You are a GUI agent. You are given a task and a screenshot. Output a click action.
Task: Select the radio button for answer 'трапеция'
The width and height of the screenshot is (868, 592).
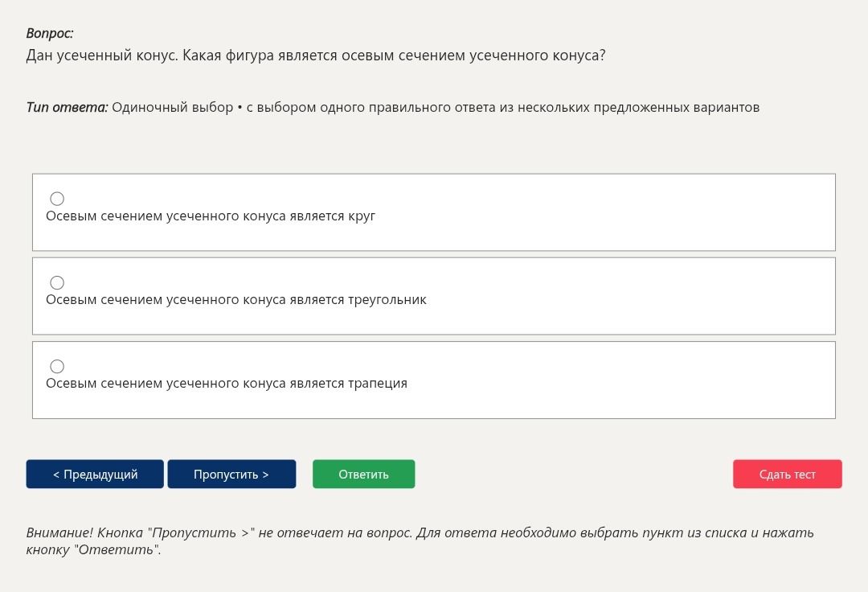coord(57,366)
